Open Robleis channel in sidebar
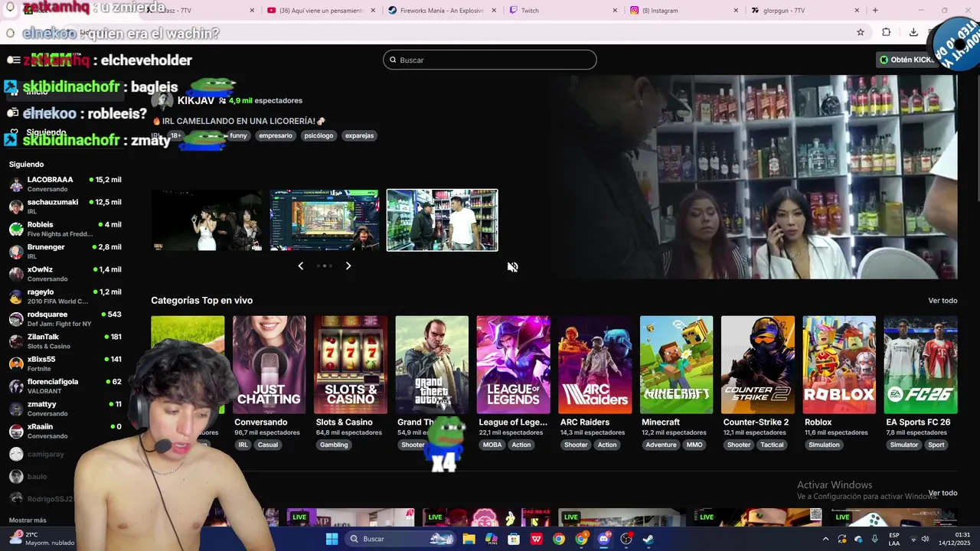 [65, 229]
